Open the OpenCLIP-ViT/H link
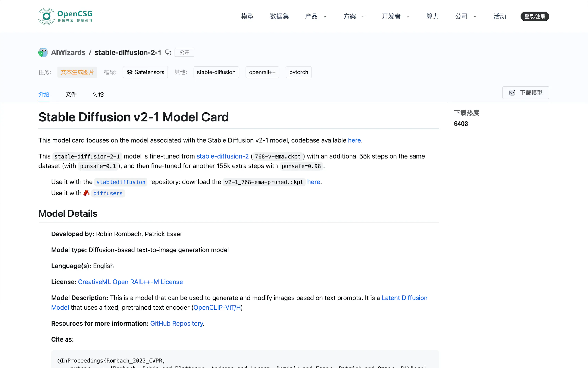Viewport: 588px width, 368px height. click(x=217, y=307)
